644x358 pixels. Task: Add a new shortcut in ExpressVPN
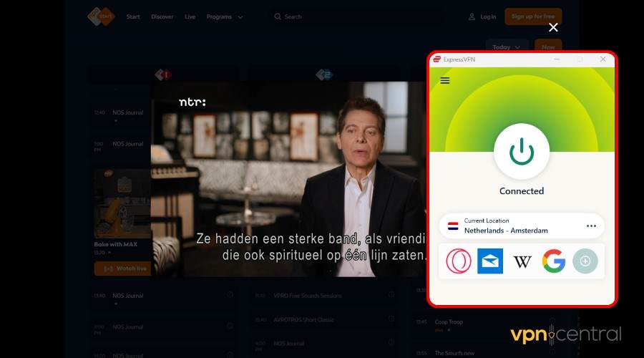pyautogui.click(x=585, y=261)
